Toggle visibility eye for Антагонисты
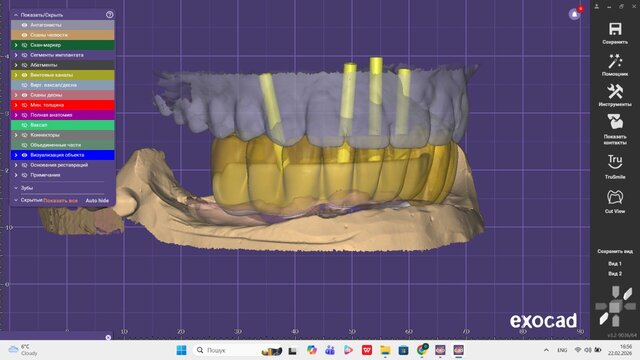Image resolution: width=640 pixels, height=360 pixels. (24, 25)
